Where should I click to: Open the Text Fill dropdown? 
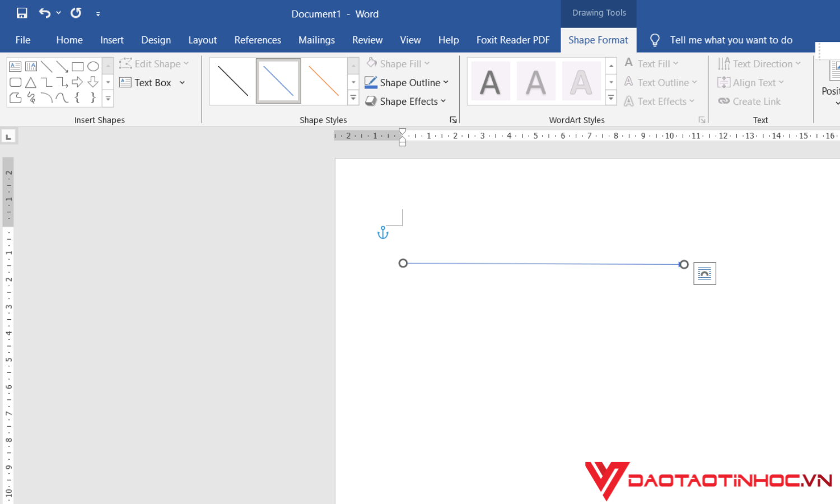coord(652,64)
